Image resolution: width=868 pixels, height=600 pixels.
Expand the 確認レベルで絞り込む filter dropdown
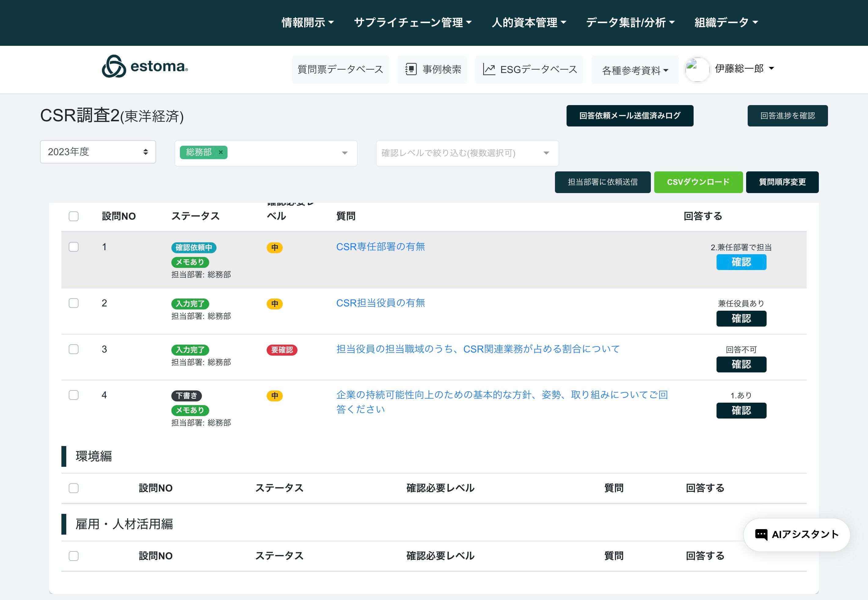coord(467,153)
